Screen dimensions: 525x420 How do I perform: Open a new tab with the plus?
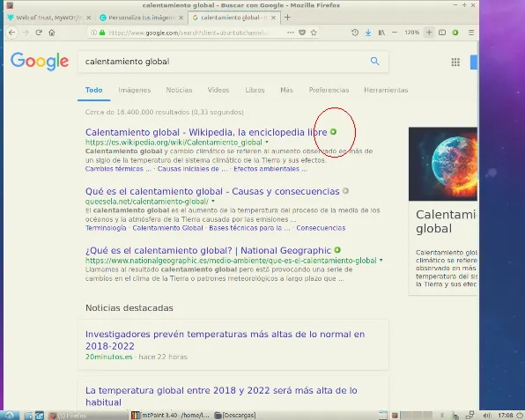point(287,18)
